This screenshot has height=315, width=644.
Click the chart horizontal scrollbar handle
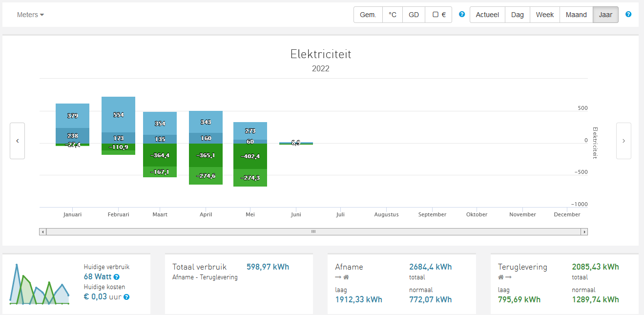(x=313, y=231)
